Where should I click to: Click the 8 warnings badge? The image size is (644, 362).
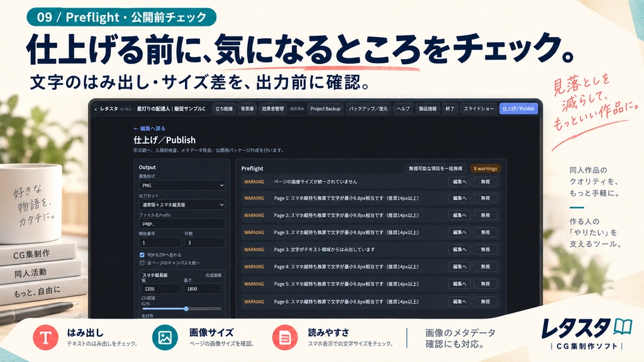tap(485, 168)
